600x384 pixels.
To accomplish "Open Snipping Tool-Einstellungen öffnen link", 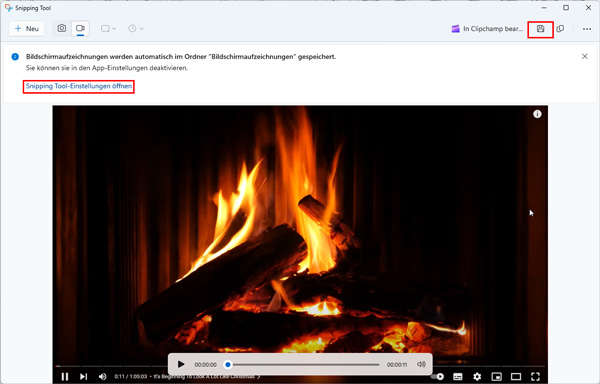I will (79, 86).
